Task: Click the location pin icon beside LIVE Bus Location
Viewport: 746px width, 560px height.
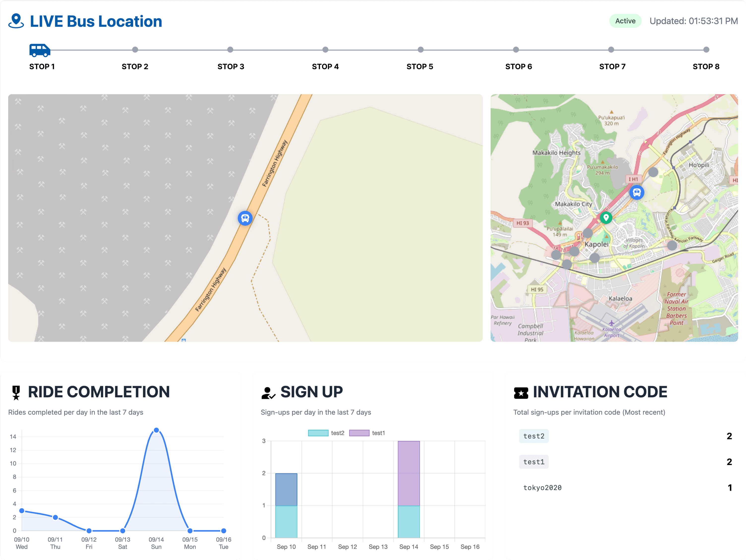Action: 16,21
